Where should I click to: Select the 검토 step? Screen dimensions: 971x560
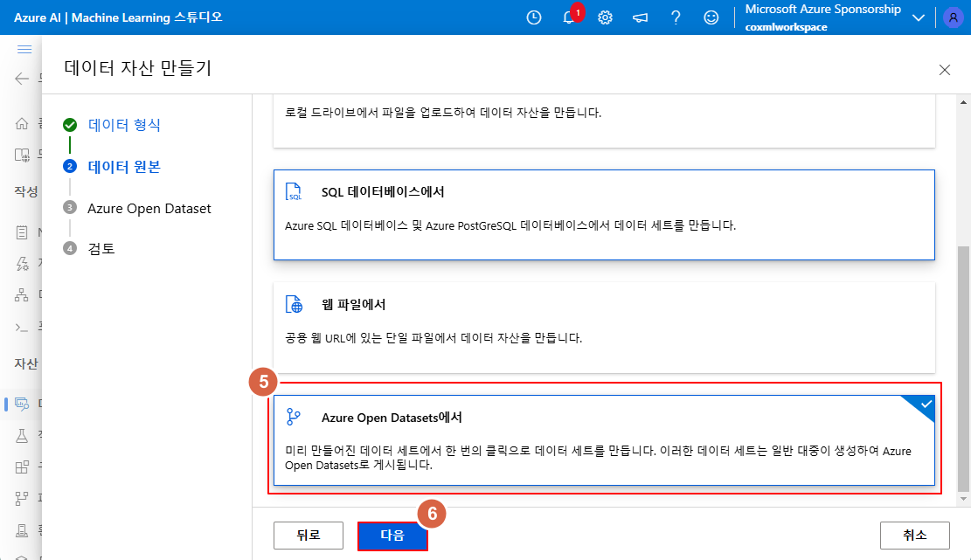point(101,248)
